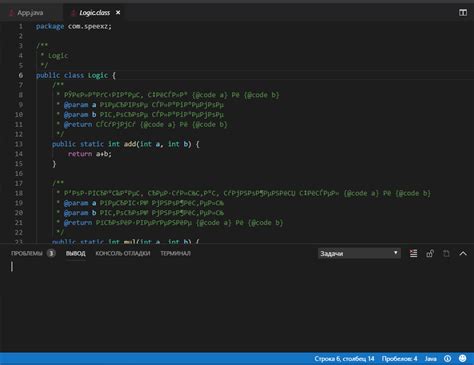
Task: Click the "@param b" tag on line 20
Action: coord(80,213)
